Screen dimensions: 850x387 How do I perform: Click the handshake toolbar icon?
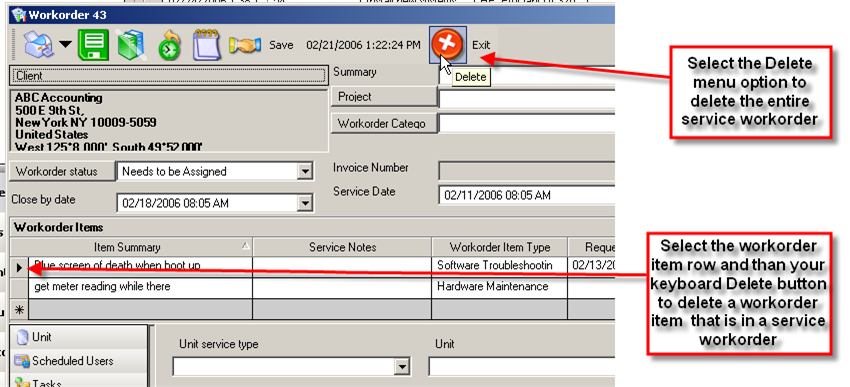click(245, 46)
